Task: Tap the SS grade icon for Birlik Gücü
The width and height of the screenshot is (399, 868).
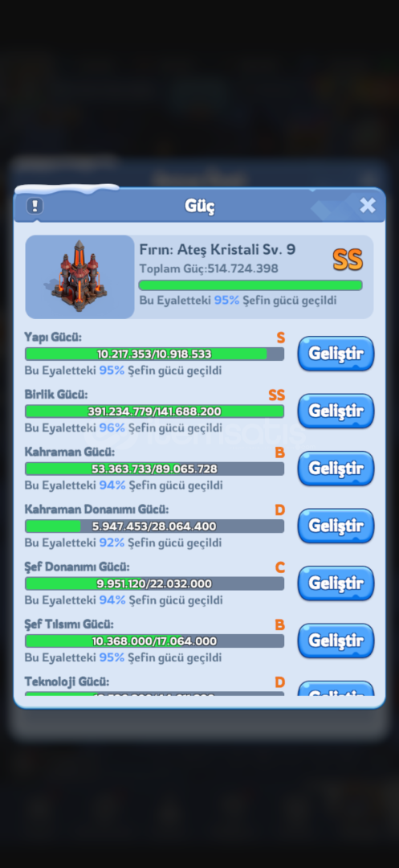Action: (277, 395)
